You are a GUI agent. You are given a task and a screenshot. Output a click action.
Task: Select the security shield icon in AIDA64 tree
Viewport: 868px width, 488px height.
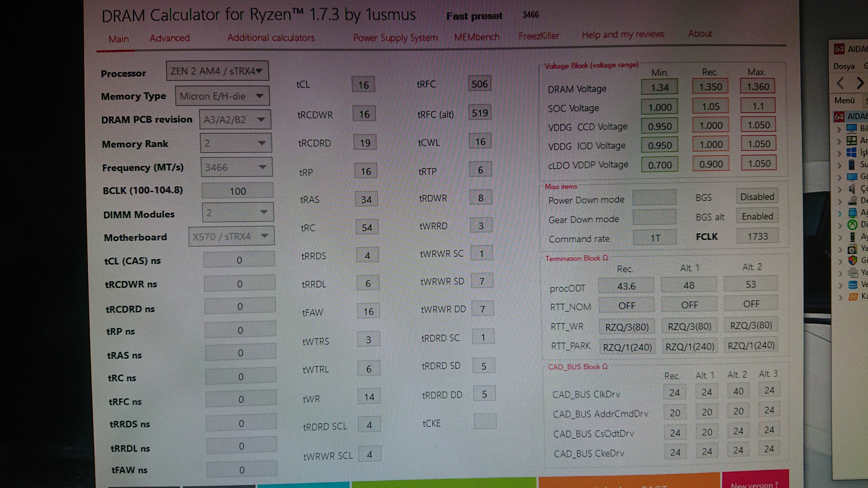tap(853, 261)
